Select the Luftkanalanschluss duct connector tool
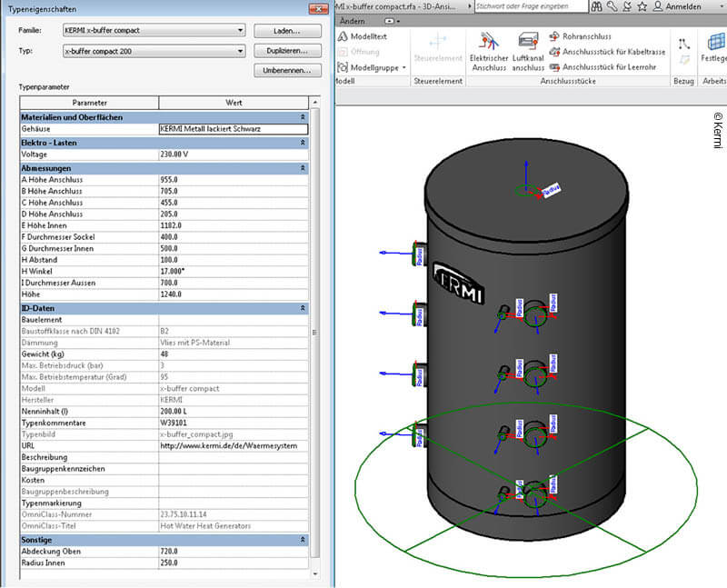Screen dimensions: 727x588 click(x=528, y=42)
